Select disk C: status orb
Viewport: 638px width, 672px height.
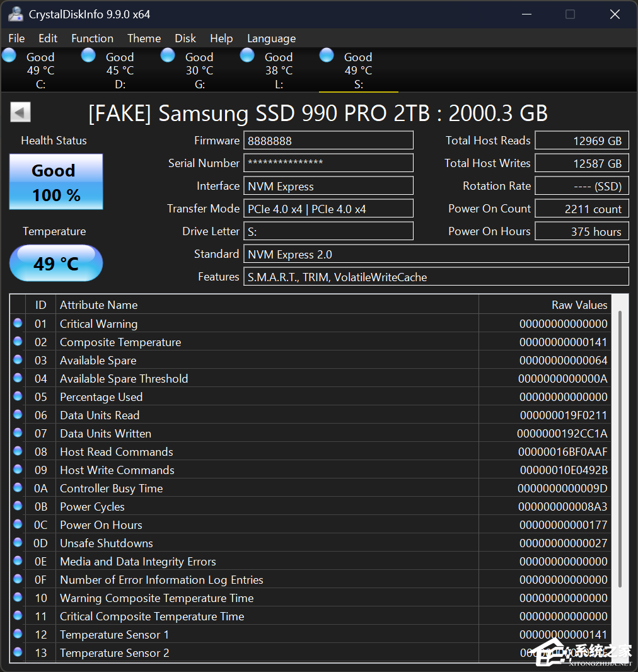click(9, 55)
